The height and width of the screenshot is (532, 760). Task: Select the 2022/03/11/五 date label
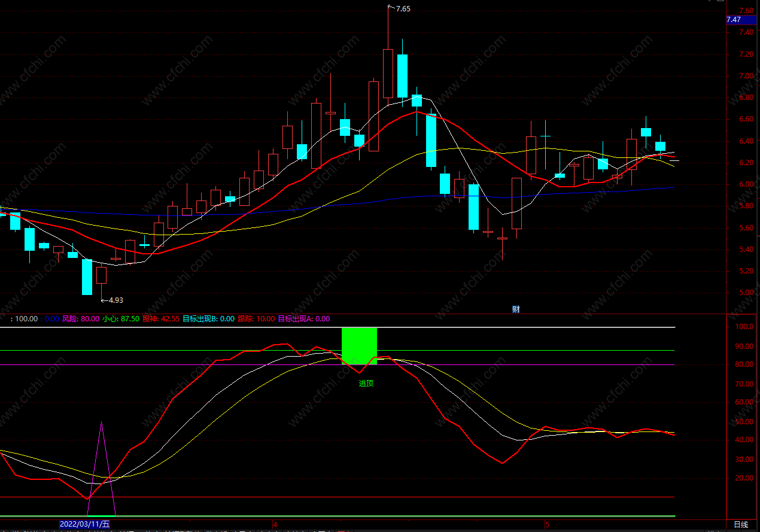coord(84,524)
